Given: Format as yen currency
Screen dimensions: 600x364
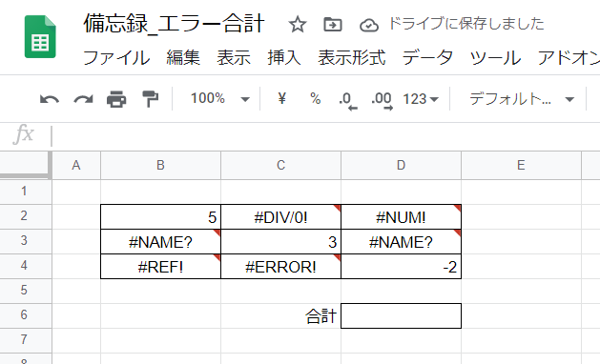Looking at the screenshot, I should (x=281, y=99).
